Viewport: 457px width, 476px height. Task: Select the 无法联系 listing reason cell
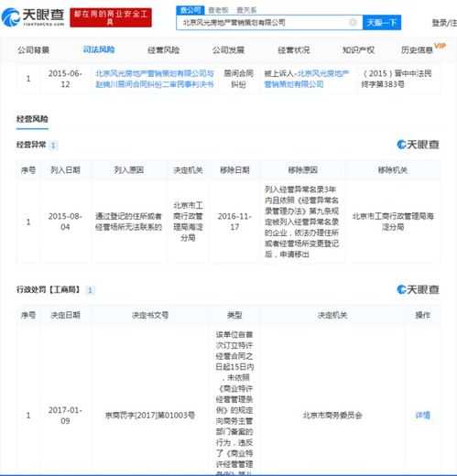click(x=128, y=222)
